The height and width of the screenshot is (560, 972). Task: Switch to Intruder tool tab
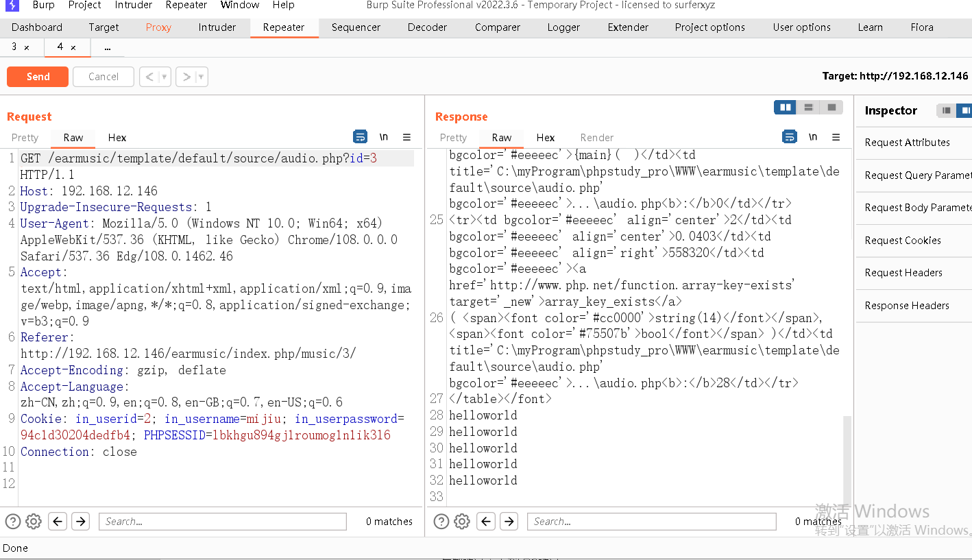[217, 27]
